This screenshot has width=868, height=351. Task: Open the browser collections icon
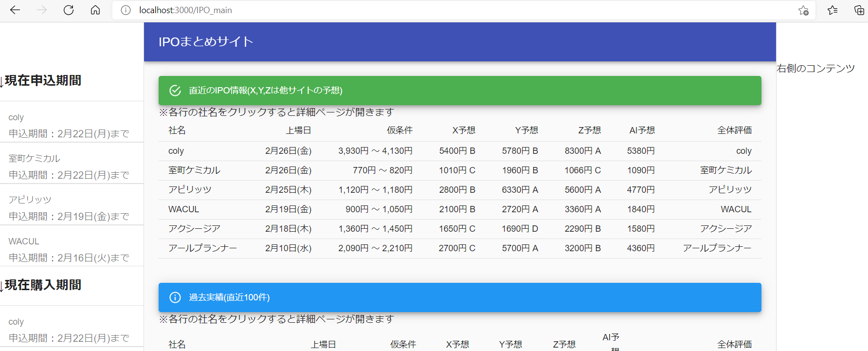(x=859, y=10)
